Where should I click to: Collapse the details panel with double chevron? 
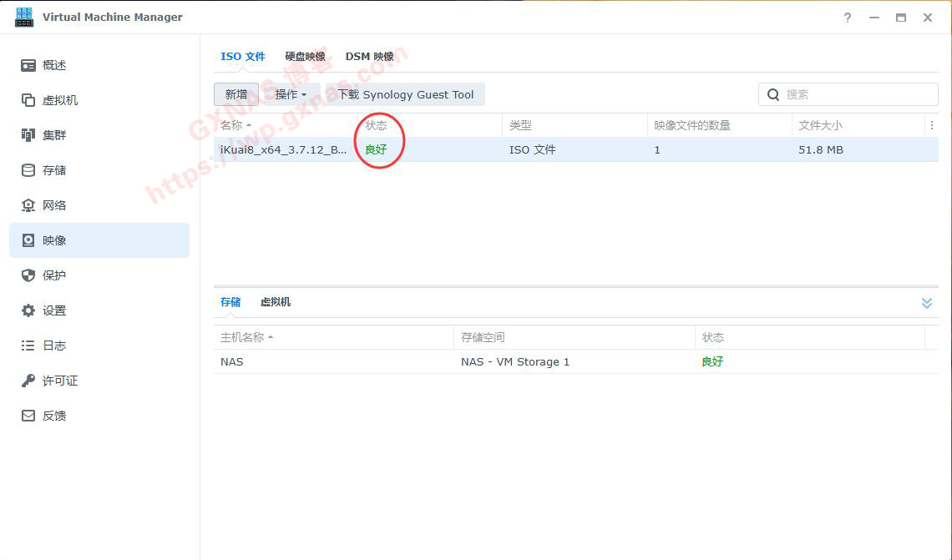pyautogui.click(x=926, y=303)
